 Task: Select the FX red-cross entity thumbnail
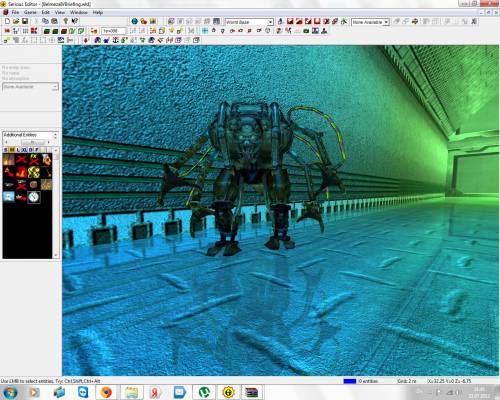point(34,160)
